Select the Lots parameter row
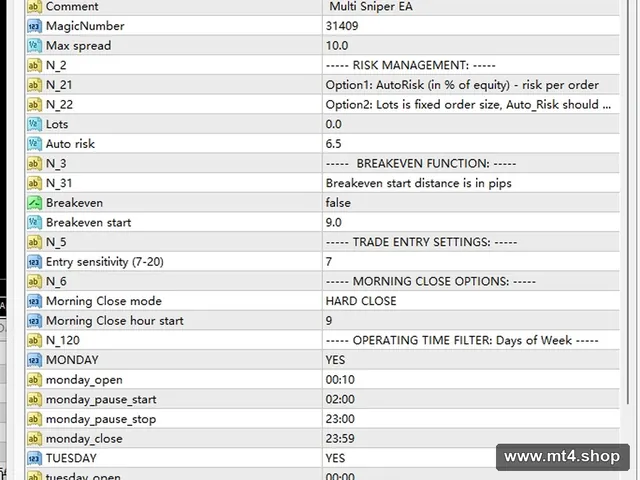The image size is (640, 480). pos(322,124)
